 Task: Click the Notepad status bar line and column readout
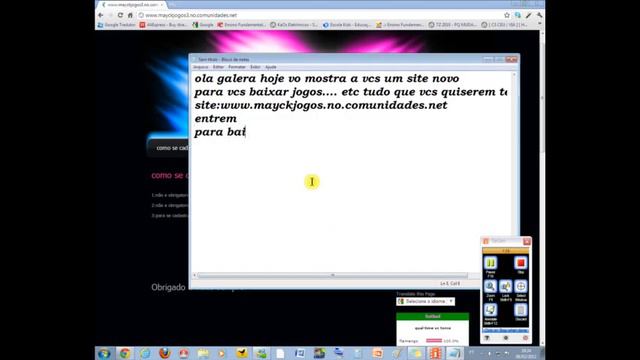pyautogui.click(x=450, y=283)
